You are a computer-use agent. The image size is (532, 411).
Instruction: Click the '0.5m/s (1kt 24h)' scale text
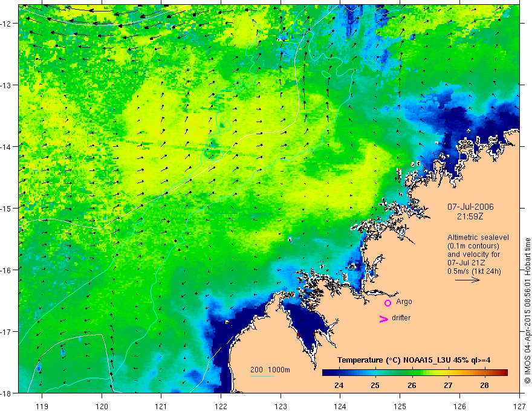(x=474, y=271)
